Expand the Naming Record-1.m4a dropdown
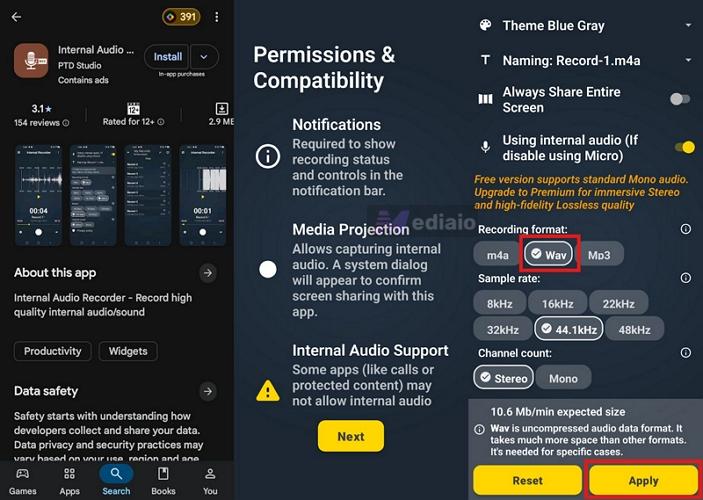Viewport: 703px width, 500px height. (x=688, y=60)
